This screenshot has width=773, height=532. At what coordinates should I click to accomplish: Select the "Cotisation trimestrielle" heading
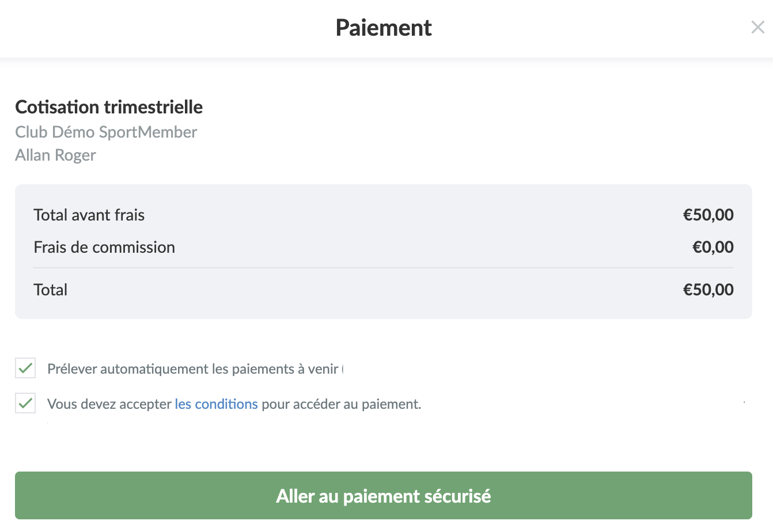click(x=109, y=107)
